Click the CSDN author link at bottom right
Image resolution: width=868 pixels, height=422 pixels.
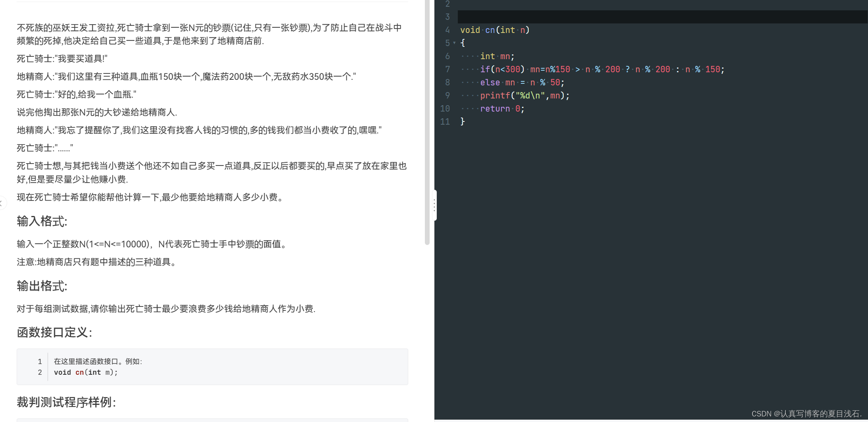pyautogui.click(x=805, y=413)
